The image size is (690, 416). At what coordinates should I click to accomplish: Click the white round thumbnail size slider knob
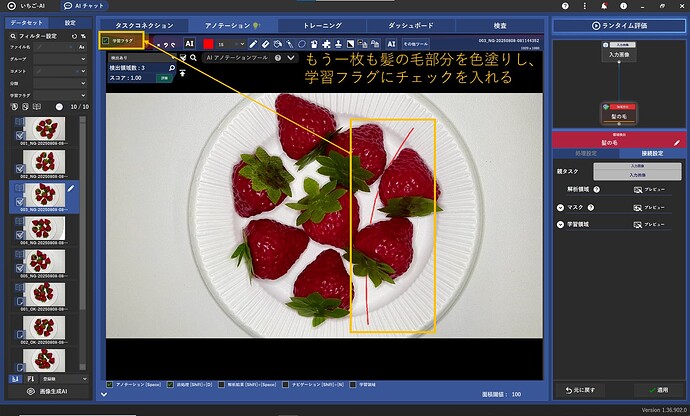click(x=59, y=107)
